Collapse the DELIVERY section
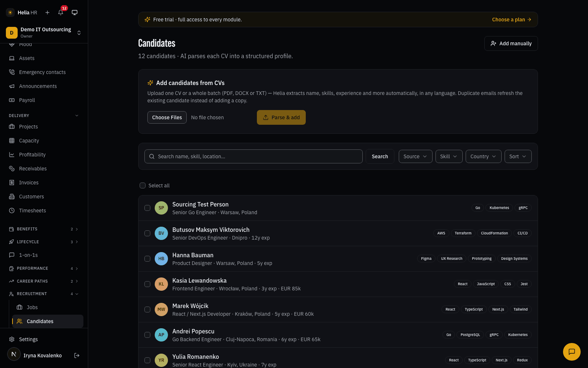Screen dimensions: 588x368 [44, 116]
